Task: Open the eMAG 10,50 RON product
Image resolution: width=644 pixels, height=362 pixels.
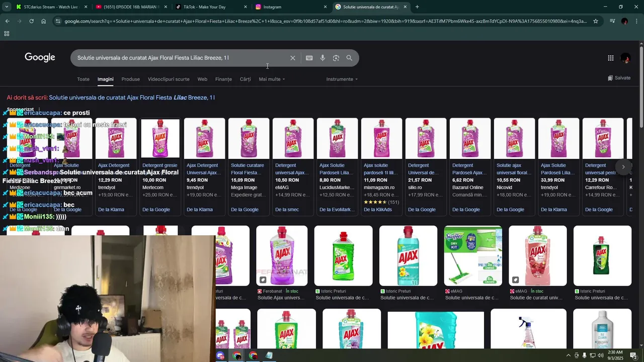Action: 293,166
